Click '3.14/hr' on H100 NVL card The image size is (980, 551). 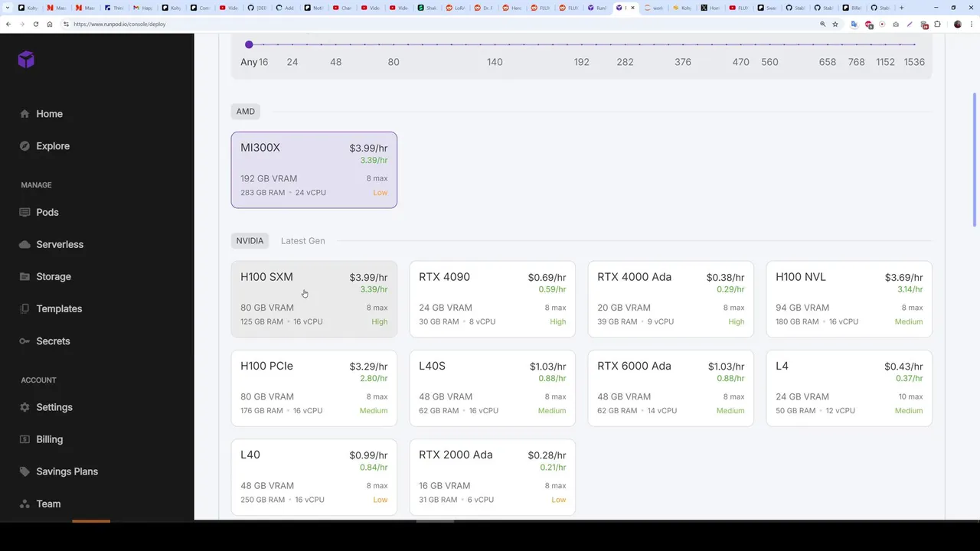(x=910, y=289)
